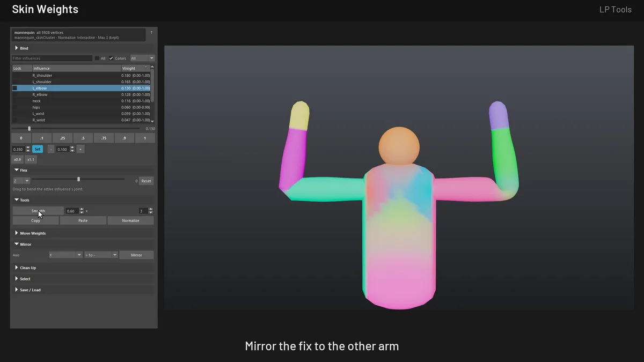The image size is (644, 362).
Task: Select the neck influence row
Action: [81, 101]
